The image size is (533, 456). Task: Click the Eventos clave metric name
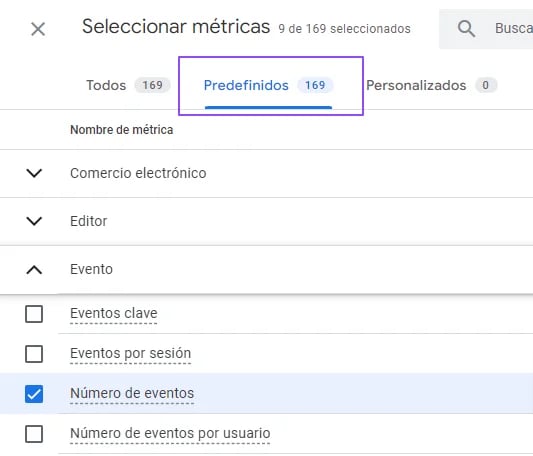point(114,313)
